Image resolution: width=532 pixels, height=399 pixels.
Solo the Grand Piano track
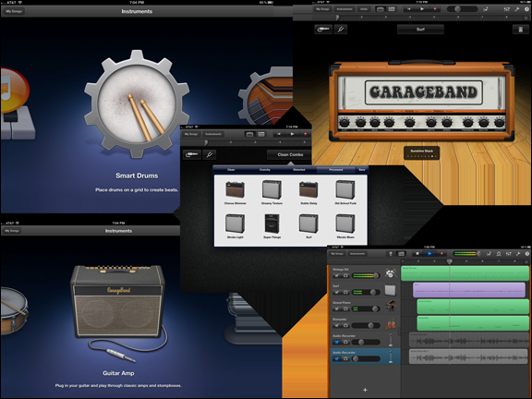coord(345,308)
